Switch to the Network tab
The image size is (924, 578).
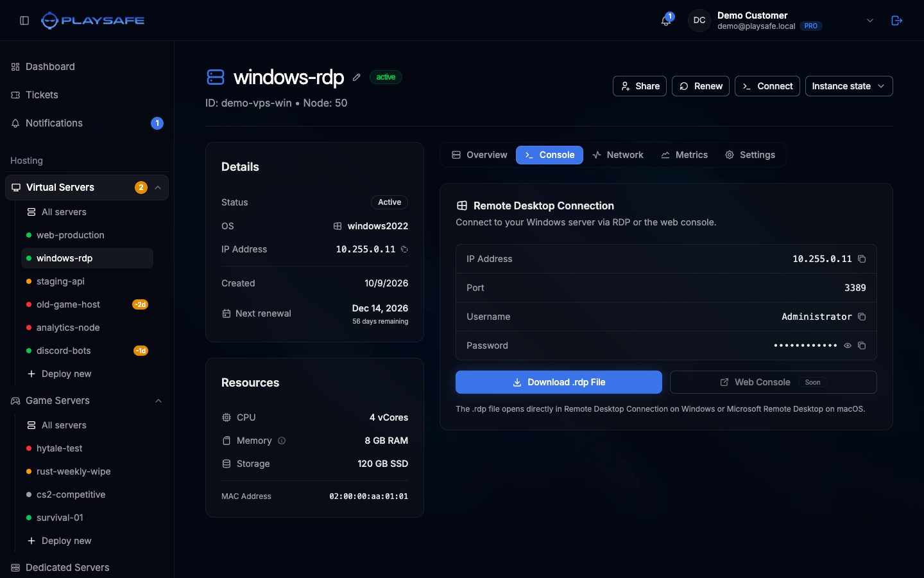click(617, 155)
